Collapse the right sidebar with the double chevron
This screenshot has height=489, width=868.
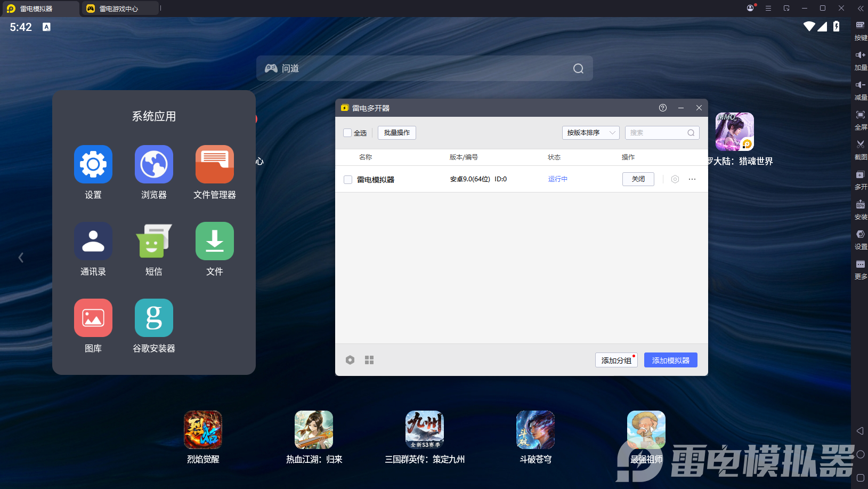(861, 8)
